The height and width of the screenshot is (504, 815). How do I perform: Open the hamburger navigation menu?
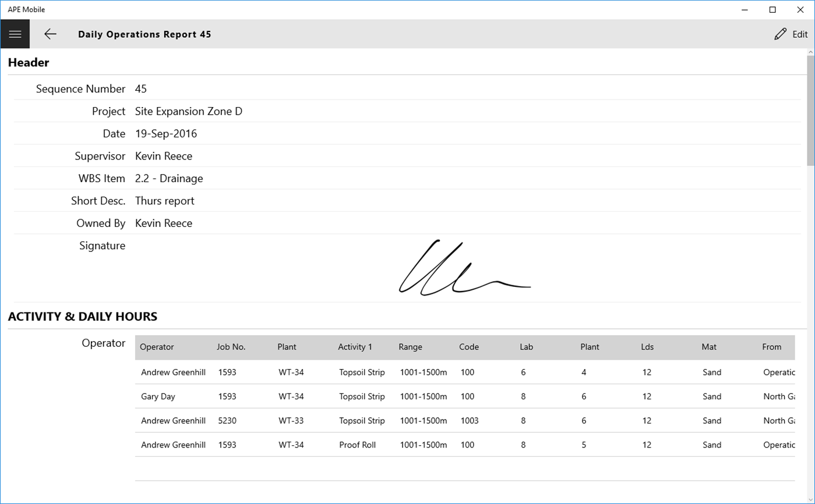point(15,34)
